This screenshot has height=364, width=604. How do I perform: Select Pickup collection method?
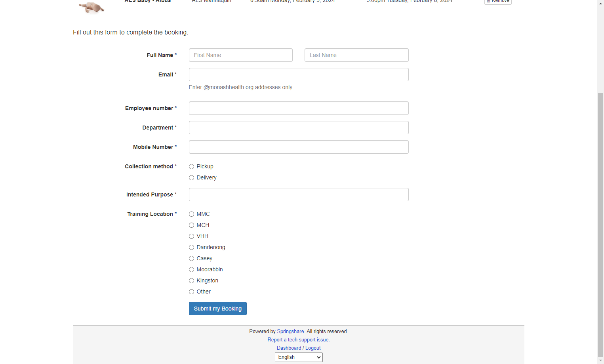pyautogui.click(x=191, y=167)
